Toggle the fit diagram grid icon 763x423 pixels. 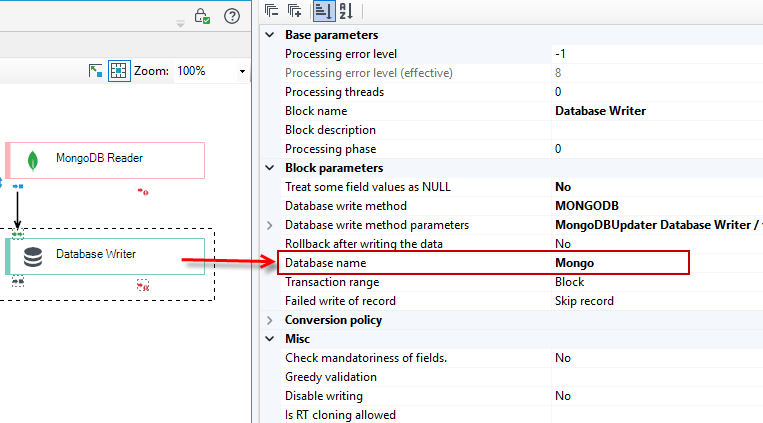pyautogui.click(x=119, y=71)
